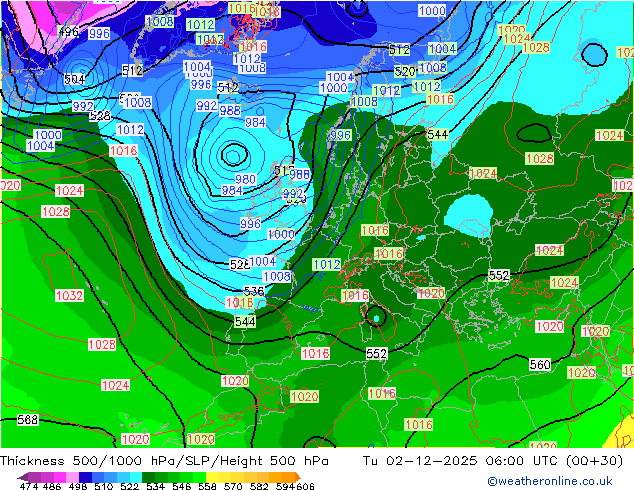Image resolution: width=634 pixels, height=490 pixels.
Task: Click the weatheronline.co.uk copyright link
Action: [x=549, y=481]
